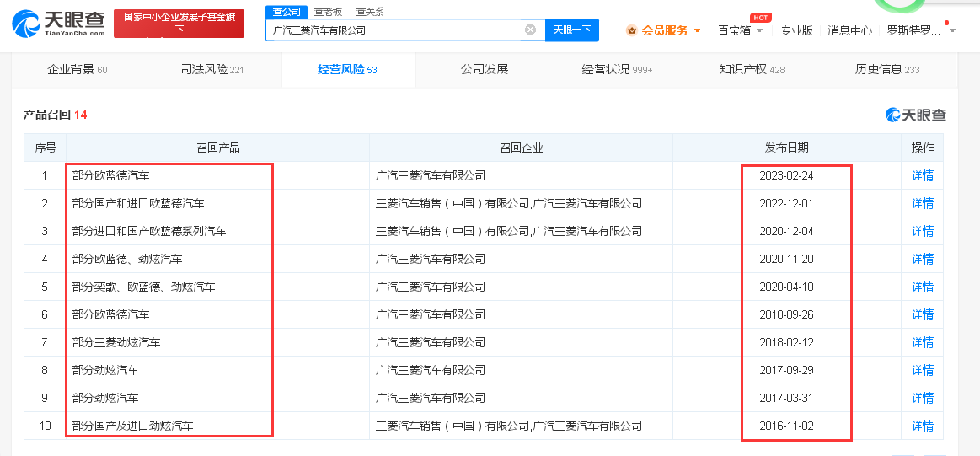Clear the search box with X icon
The width and height of the screenshot is (980, 456).
(x=530, y=30)
